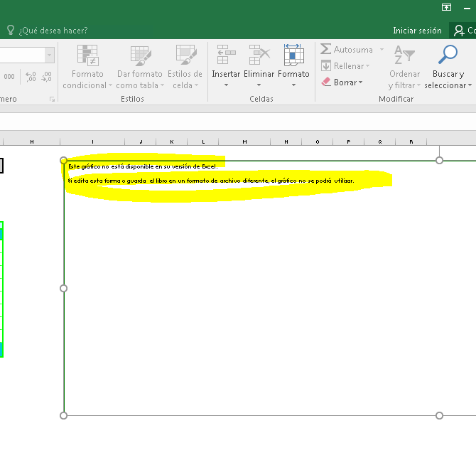Click the Iniciar sesión link
This screenshot has width=476, height=465.
click(417, 31)
